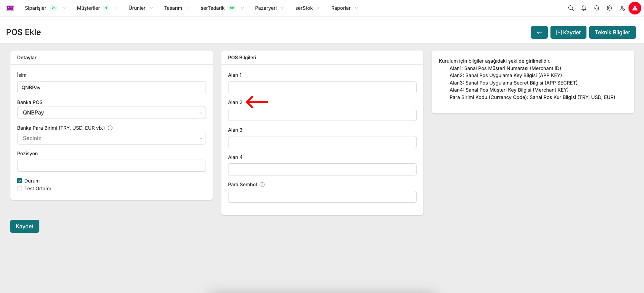The height and width of the screenshot is (293, 644).
Task: Click the app logo in top-left
Action: coord(10,8)
